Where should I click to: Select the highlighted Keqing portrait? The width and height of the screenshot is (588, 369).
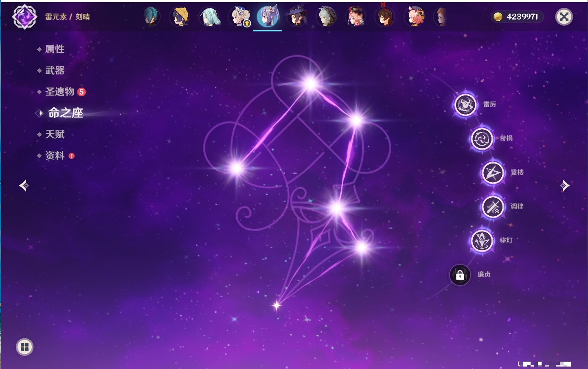pyautogui.click(x=268, y=16)
